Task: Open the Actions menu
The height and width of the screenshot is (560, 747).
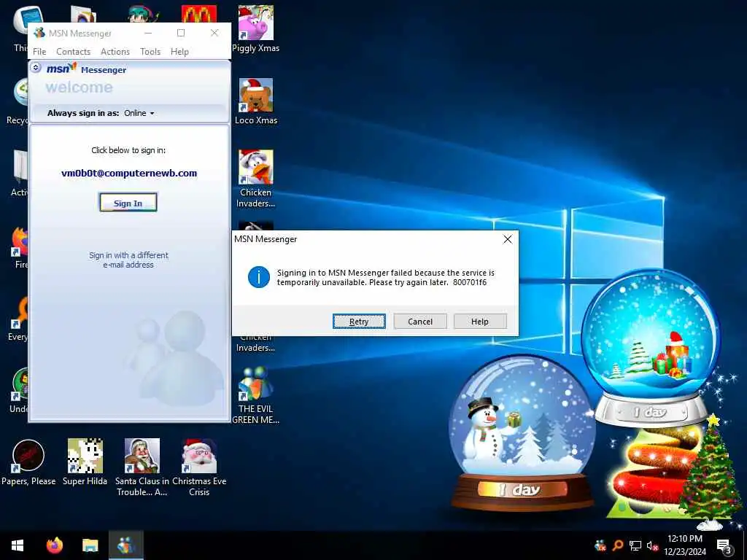Action: pyautogui.click(x=115, y=52)
